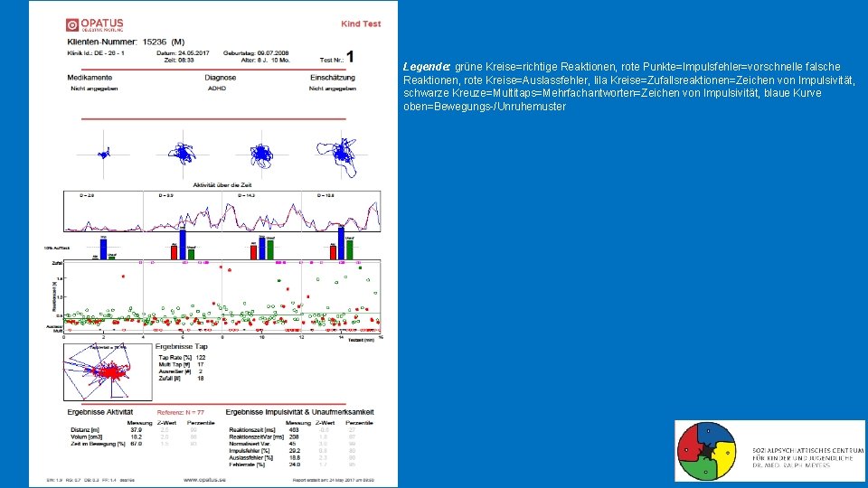Viewport: 868px width, 488px height.
Task: Select the smallest blue movement pattern plot
Action: tap(103, 155)
